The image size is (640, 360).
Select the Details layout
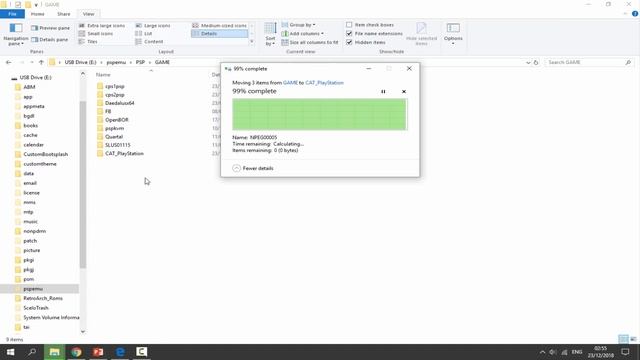219,33
